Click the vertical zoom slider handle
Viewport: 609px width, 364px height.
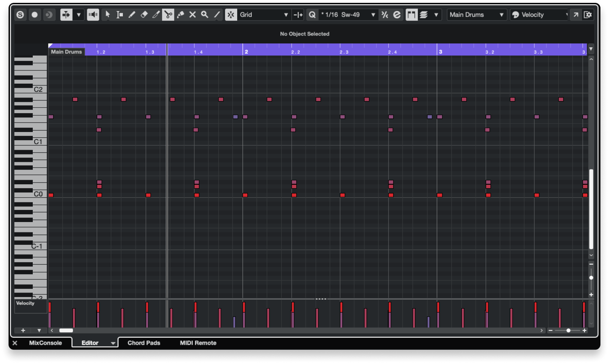click(591, 278)
